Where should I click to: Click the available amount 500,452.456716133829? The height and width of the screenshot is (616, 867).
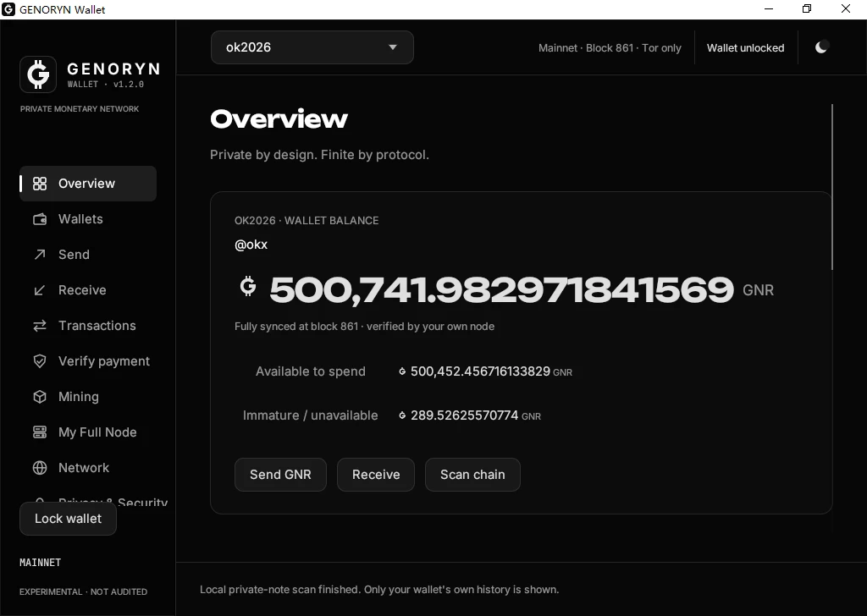(x=481, y=371)
